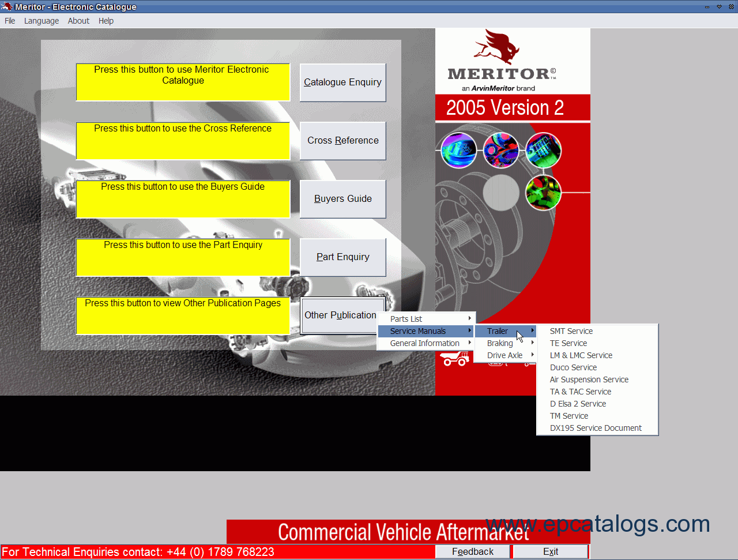Expand the Parts List submenu
The height and width of the screenshot is (560, 738).
coord(426,319)
